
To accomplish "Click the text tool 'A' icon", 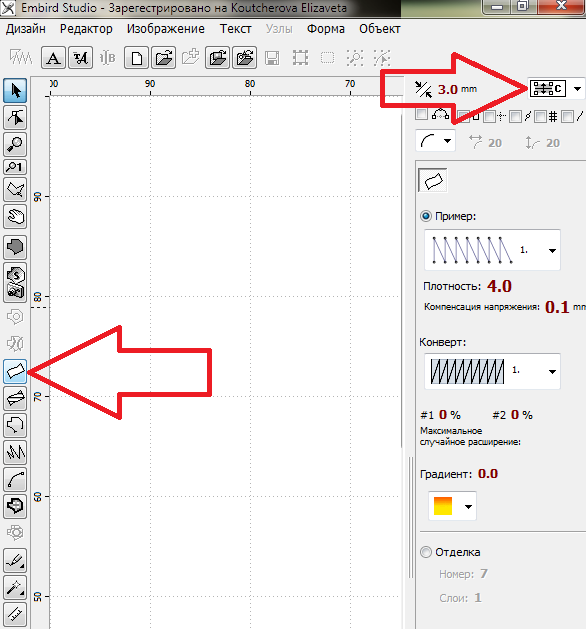I will (x=53, y=58).
